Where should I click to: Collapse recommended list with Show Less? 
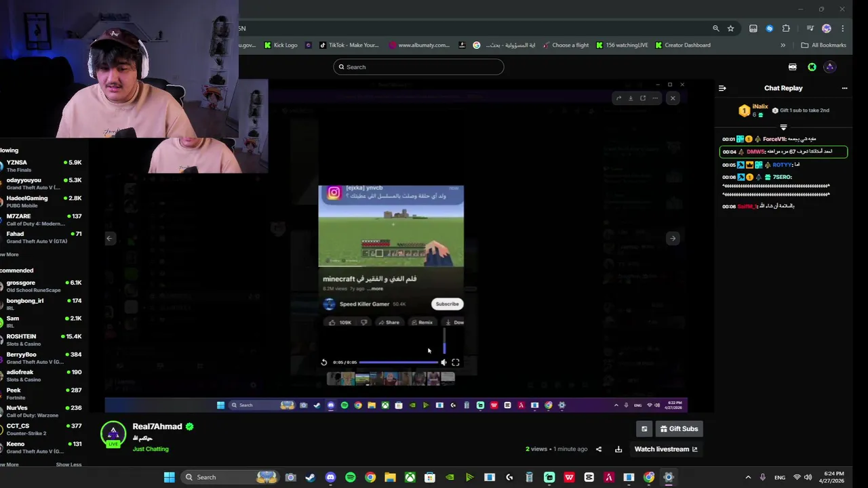click(x=68, y=465)
